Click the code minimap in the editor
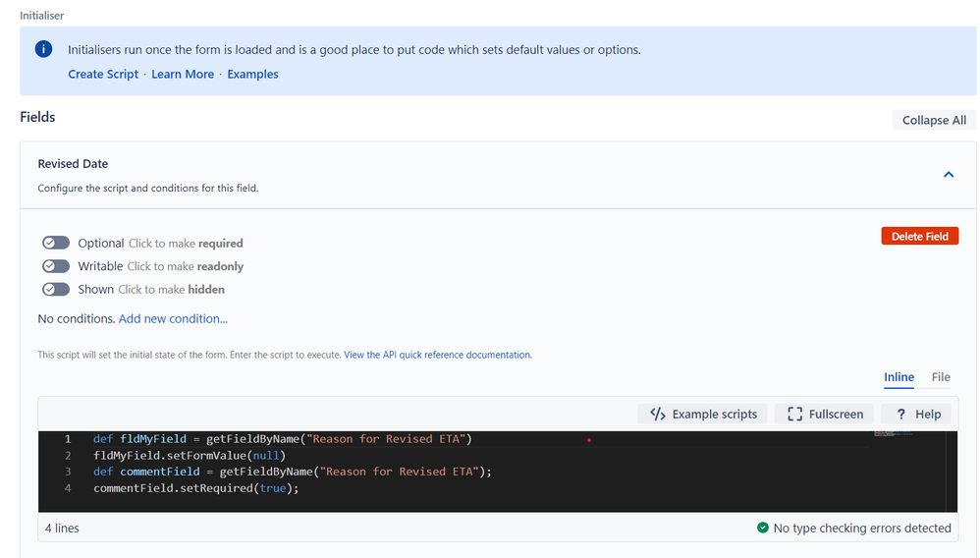This screenshot has width=980, height=558. coord(894,434)
